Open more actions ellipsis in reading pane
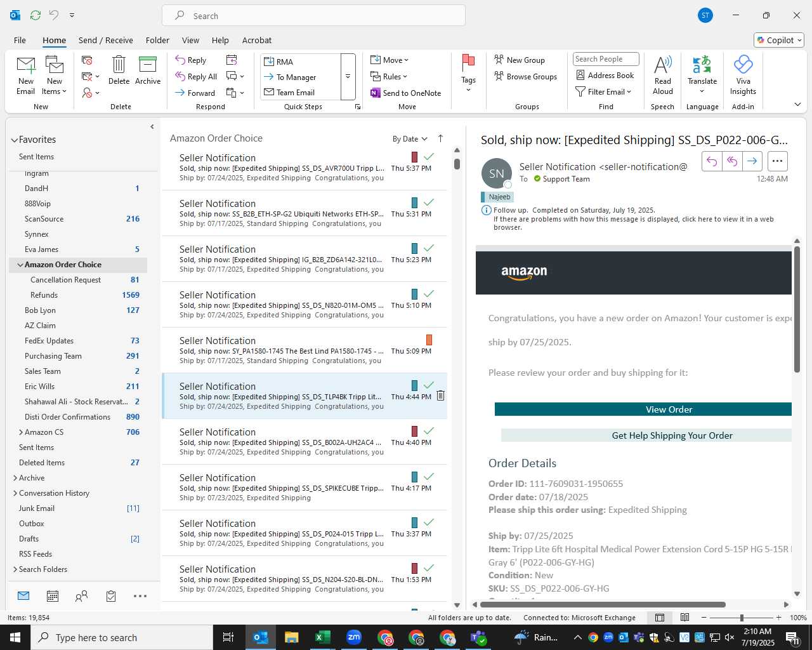The image size is (812, 650). coord(778,161)
